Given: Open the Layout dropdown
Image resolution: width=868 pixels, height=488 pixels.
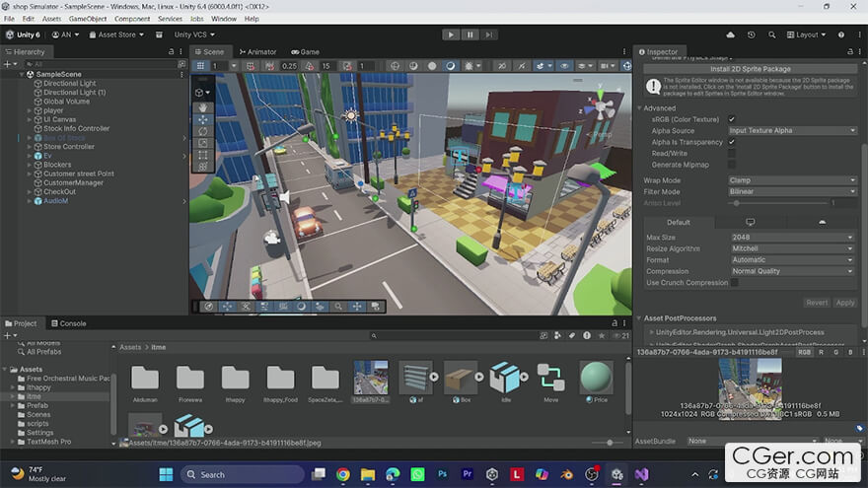Looking at the screenshot, I should pos(806,35).
